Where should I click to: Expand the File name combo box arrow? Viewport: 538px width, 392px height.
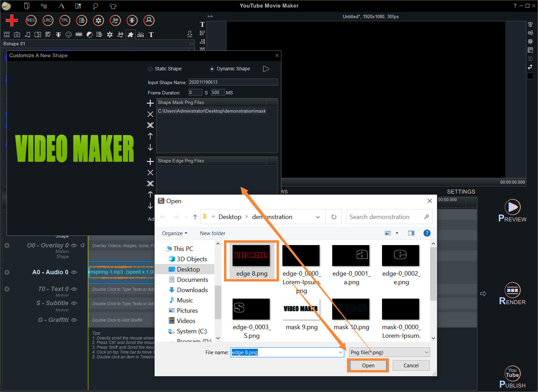pyautogui.click(x=340, y=353)
